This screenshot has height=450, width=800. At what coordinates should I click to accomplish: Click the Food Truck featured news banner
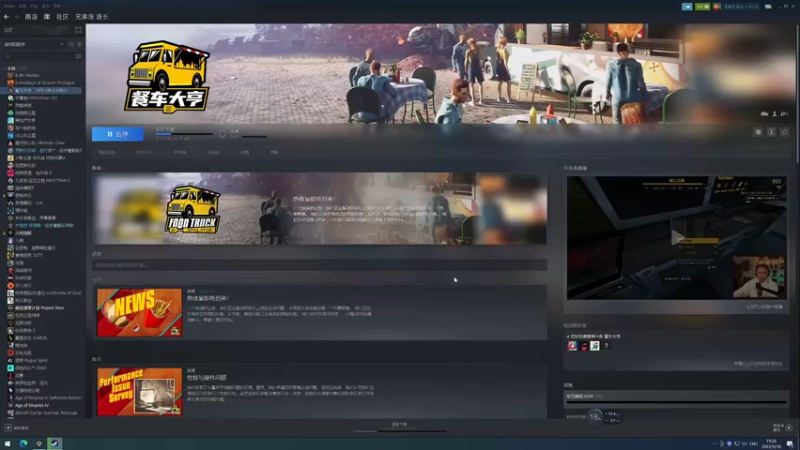coord(319,209)
